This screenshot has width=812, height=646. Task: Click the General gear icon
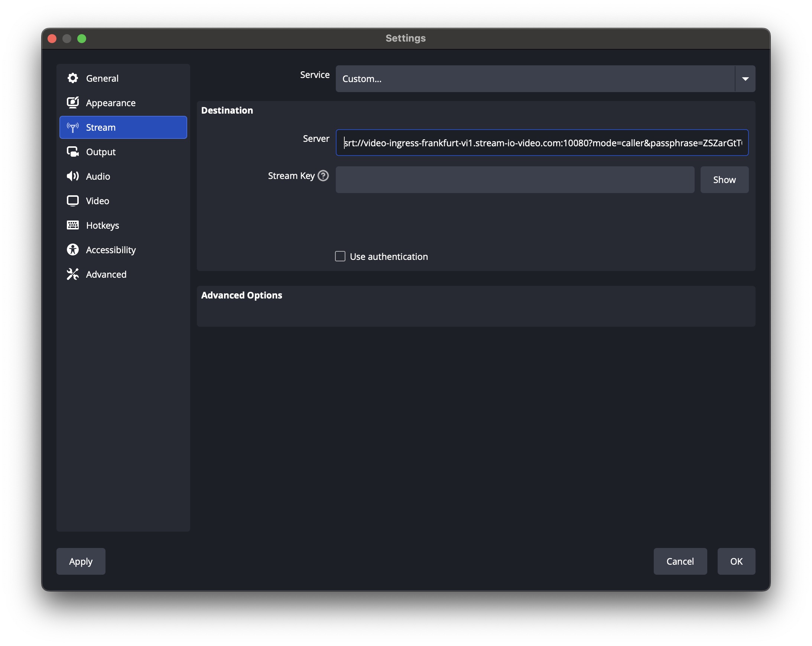(73, 78)
